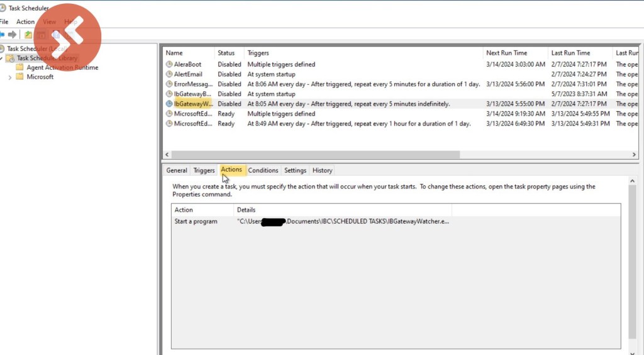Select the AlertEmail task icon
The image size is (644, 355).
pyautogui.click(x=169, y=74)
